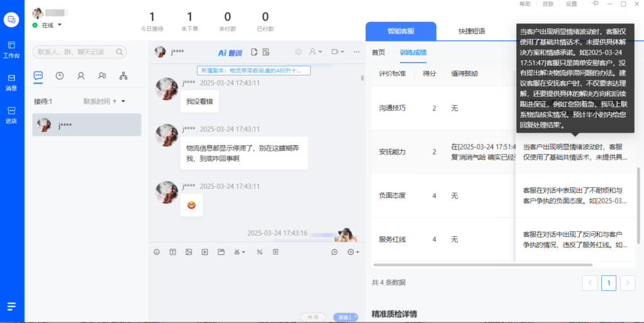The height and width of the screenshot is (323, 644).
Task: Click the score table horizontal scrollbar
Action: point(482,265)
